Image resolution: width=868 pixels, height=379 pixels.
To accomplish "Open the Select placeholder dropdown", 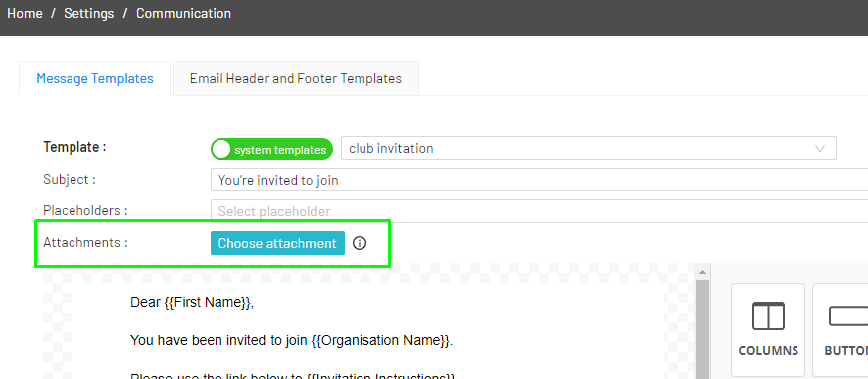I will tap(539, 211).
